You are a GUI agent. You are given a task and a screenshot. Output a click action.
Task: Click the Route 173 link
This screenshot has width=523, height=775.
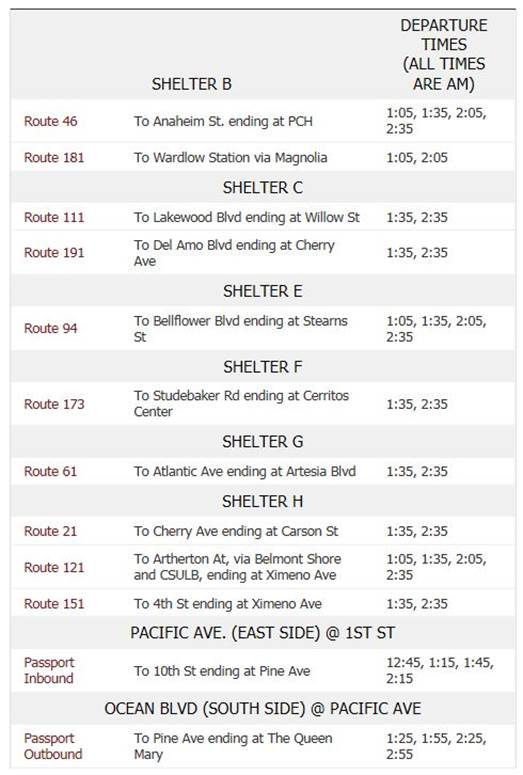coord(54,404)
